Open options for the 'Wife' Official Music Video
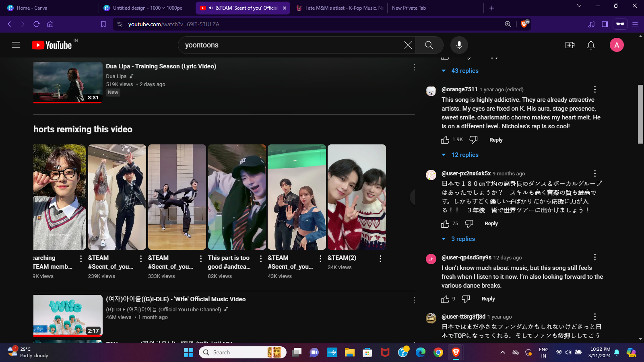The width and height of the screenshot is (644, 362). click(x=415, y=300)
